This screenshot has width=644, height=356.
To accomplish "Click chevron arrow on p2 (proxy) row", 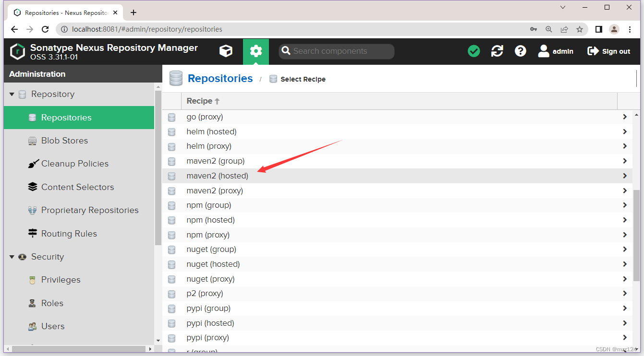I will (625, 293).
